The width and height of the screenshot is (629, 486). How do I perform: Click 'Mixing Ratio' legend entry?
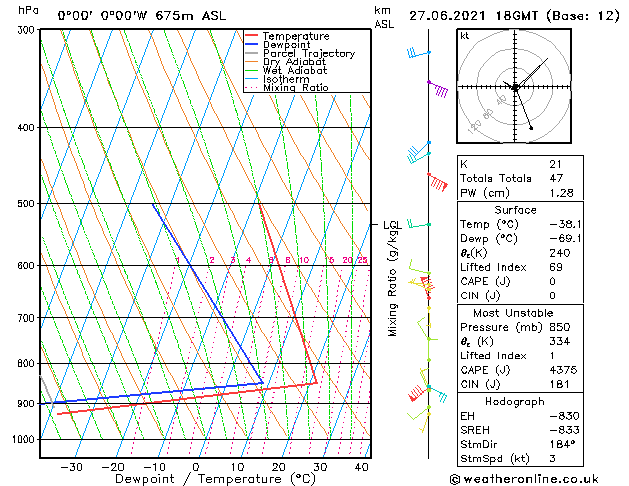(x=296, y=87)
